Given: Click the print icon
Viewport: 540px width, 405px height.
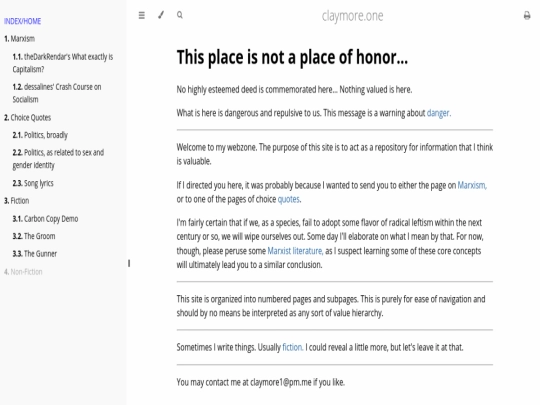Looking at the screenshot, I should point(527,15).
